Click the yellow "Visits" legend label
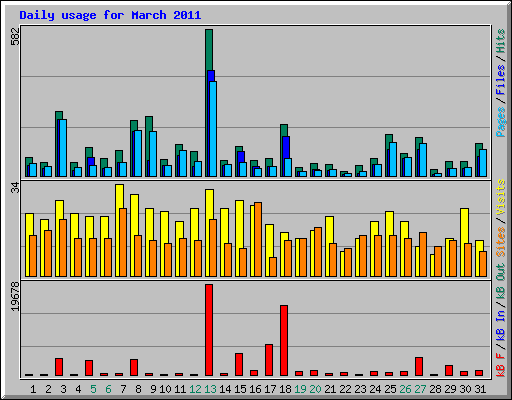Screen dimensions: 512x400 500,197
